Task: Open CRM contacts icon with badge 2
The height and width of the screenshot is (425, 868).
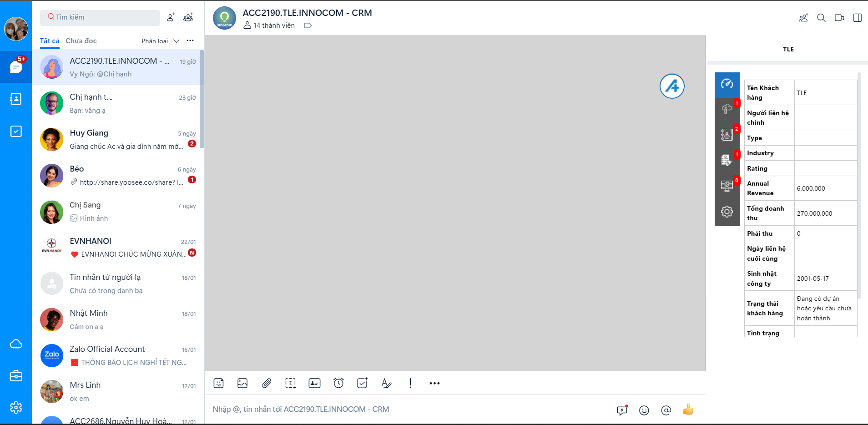Action: point(727,135)
